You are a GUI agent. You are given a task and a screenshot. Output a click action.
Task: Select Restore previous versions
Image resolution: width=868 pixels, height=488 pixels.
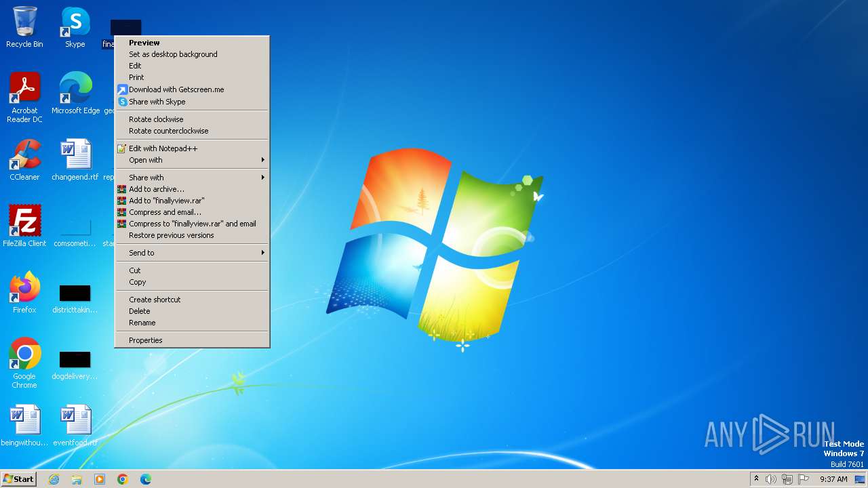pos(192,235)
